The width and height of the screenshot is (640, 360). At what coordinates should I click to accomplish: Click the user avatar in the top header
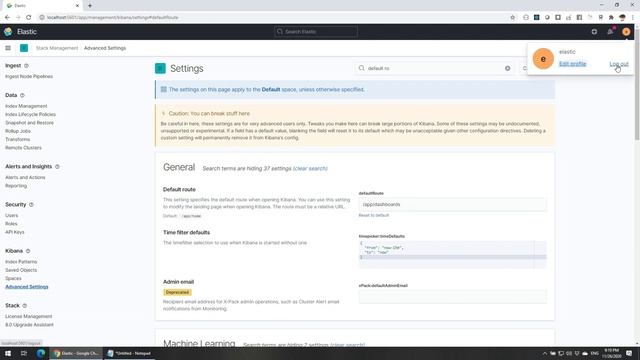[x=626, y=31]
